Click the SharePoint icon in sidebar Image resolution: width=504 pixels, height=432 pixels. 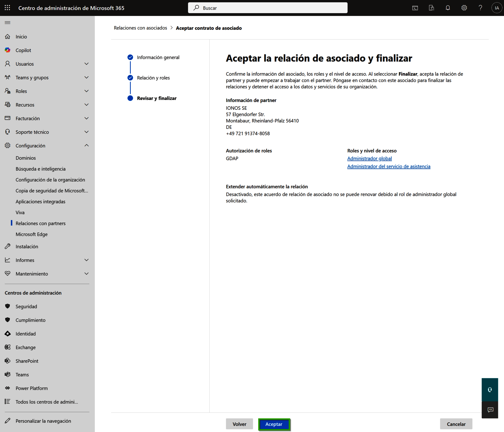click(8, 361)
